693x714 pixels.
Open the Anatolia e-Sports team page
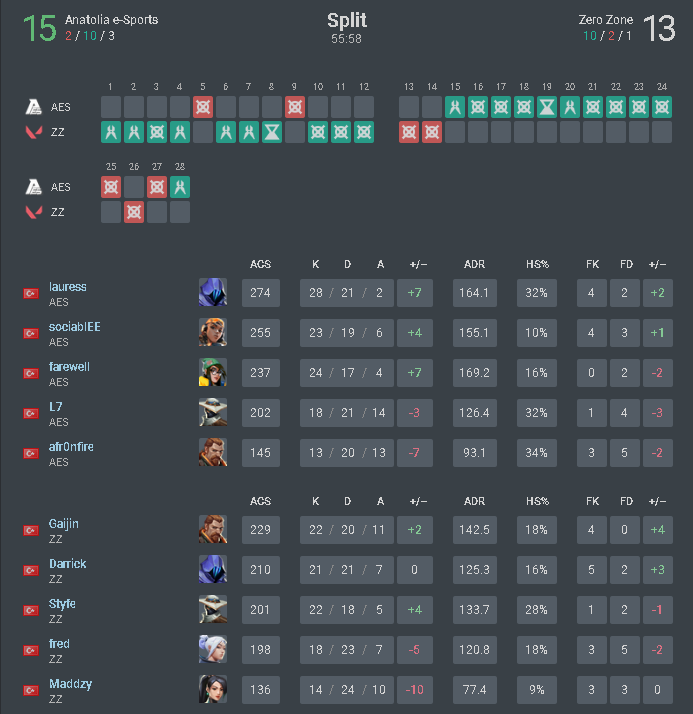(x=111, y=20)
